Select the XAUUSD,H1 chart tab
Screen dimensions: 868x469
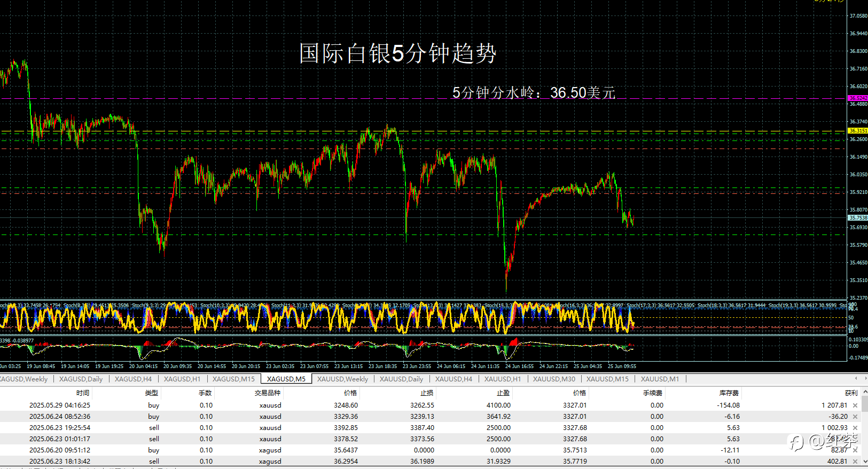coord(502,379)
